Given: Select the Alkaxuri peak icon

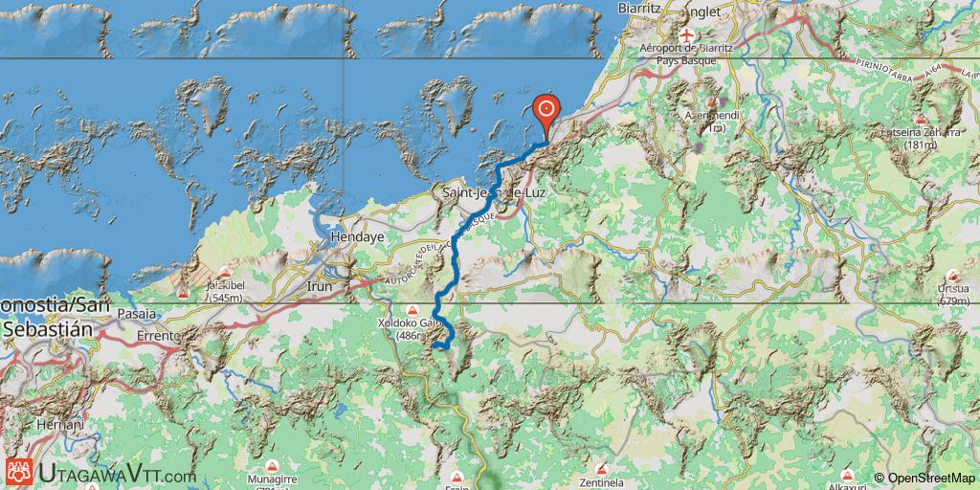Looking at the screenshot, I should [848, 475].
